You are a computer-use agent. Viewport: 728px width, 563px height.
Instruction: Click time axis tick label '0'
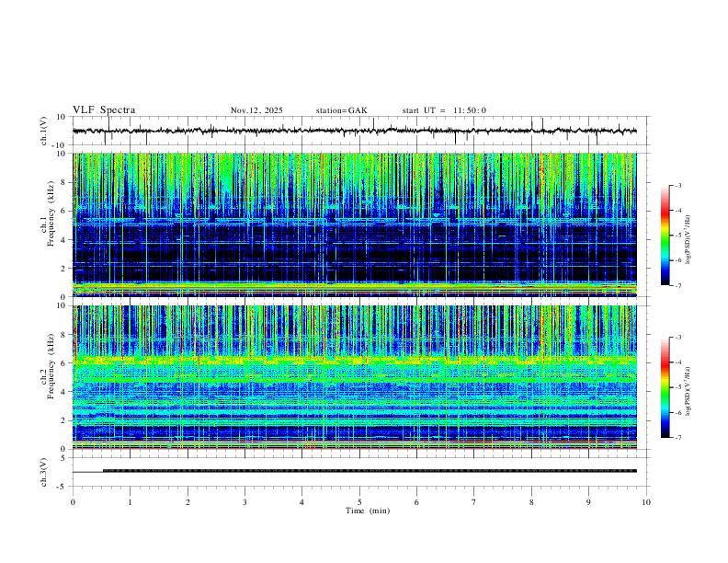(73, 502)
